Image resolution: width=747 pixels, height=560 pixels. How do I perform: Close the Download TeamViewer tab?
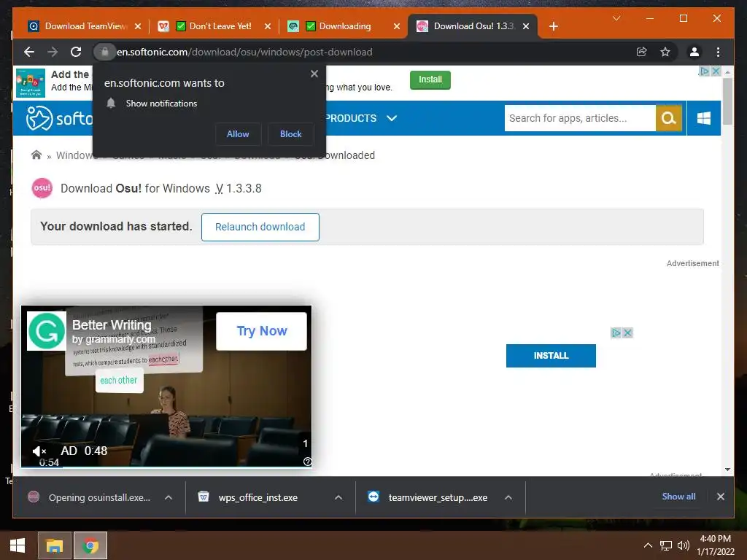(x=138, y=26)
